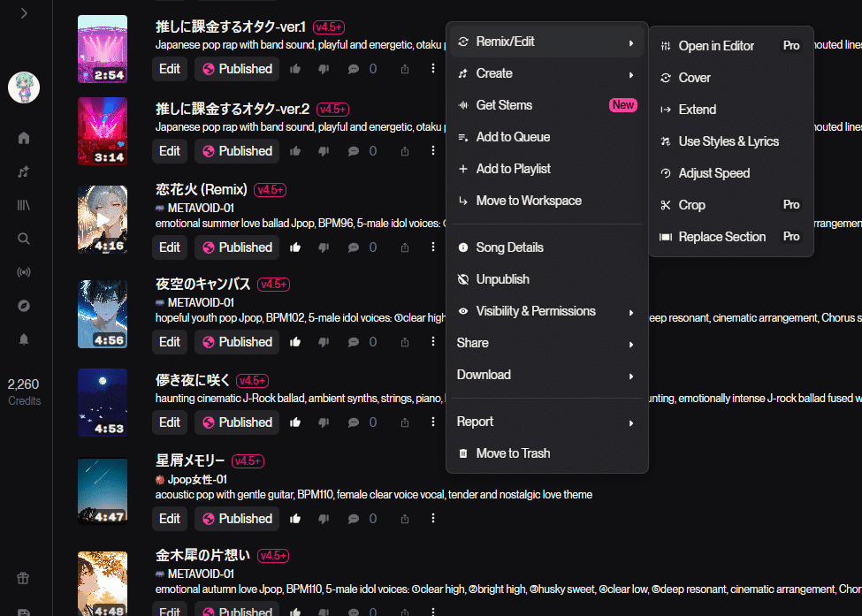Open three-dot menu for 儚き夜に咲く
The image size is (862, 616).
[x=433, y=422]
